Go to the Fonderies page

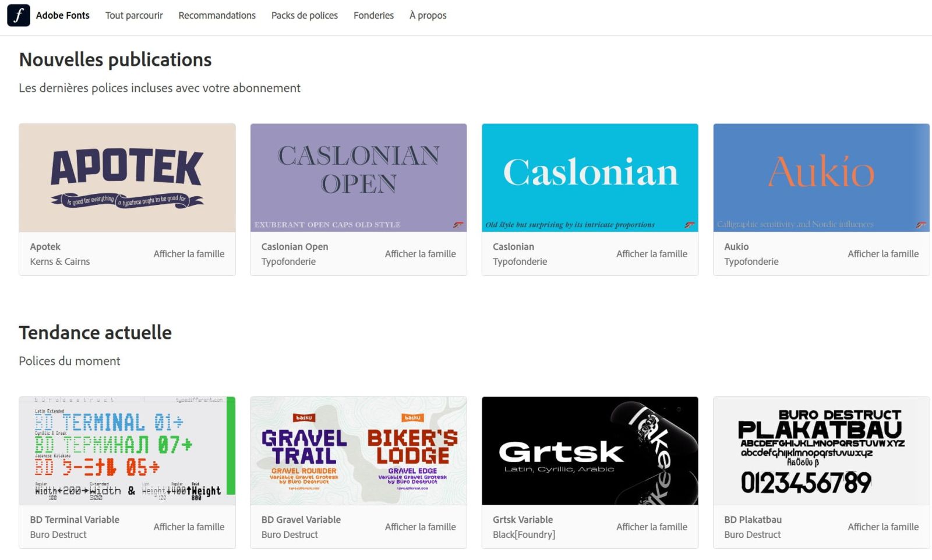(373, 15)
